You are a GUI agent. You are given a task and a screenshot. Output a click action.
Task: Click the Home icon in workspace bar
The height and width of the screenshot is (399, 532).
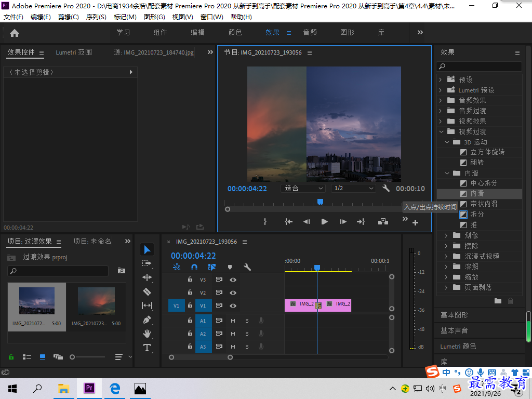pyautogui.click(x=15, y=33)
